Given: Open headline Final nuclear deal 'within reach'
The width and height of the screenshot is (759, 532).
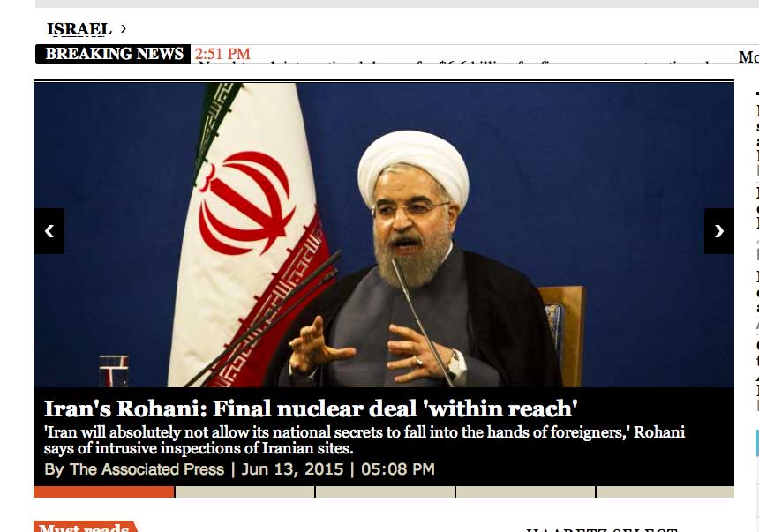Looking at the screenshot, I should (395, 408).
